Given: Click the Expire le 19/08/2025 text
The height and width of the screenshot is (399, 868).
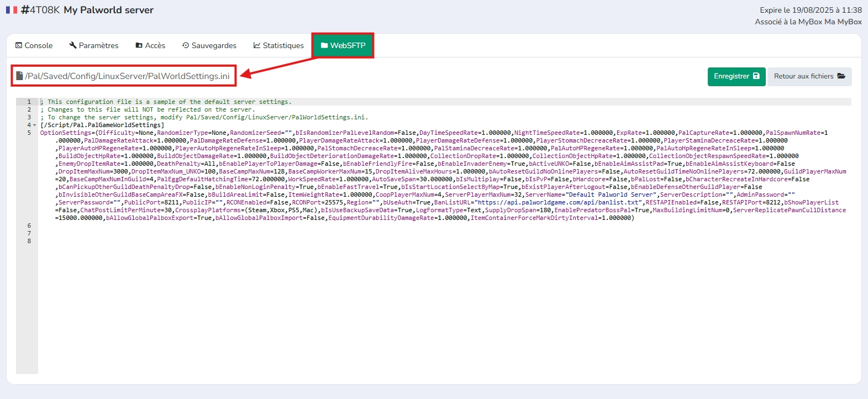Looking at the screenshot, I should tap(811, 10).
